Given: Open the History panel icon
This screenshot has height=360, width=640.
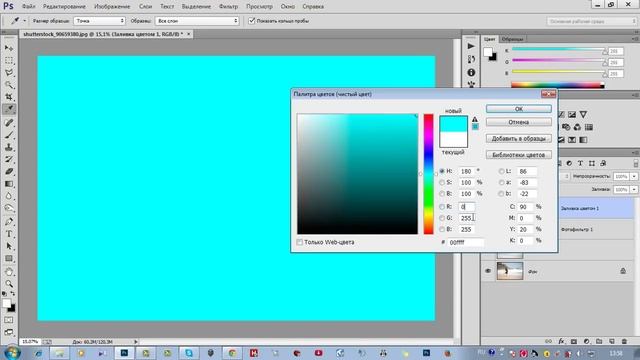Looking at the screenshot, I should pos(471,59).
